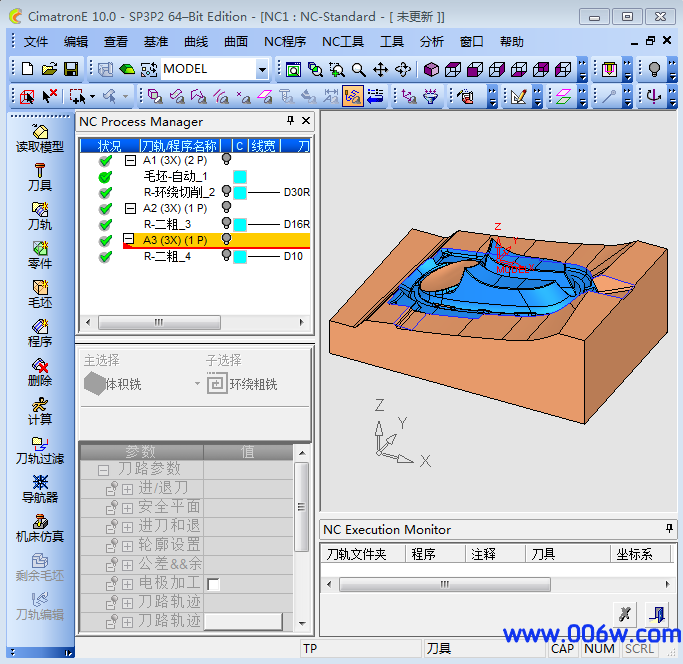
Task: Click the 刀轨 (toolpath) sidebar icon
Action: point(40,216)
